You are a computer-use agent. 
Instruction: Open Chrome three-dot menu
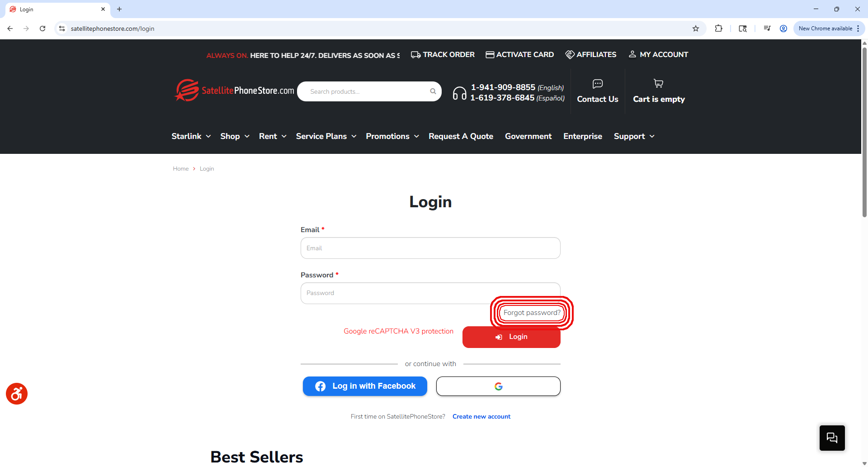[858, 29]
